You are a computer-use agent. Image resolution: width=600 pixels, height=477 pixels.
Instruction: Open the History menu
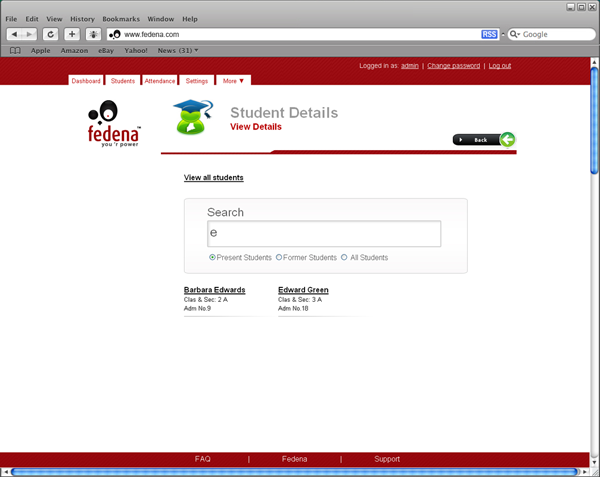[82, 19]
